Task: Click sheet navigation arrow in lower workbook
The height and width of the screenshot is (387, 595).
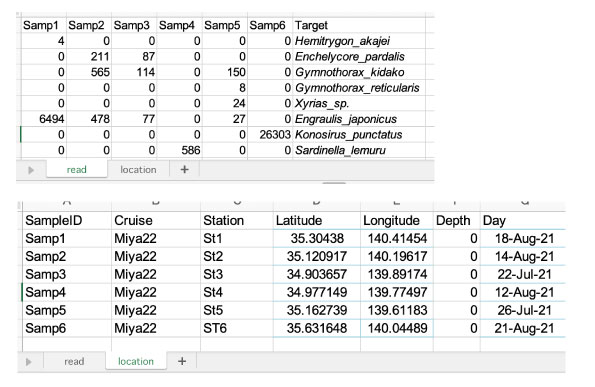Action: point(28,362)
